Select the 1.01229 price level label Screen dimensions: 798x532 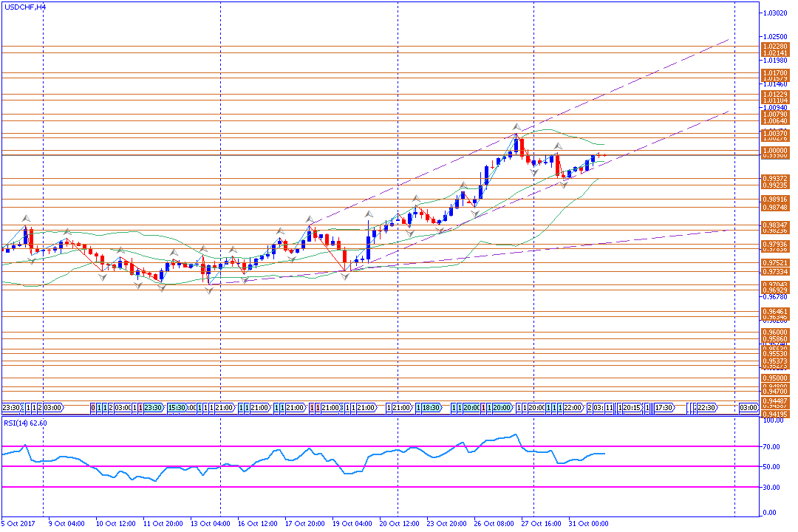(774, 94)
